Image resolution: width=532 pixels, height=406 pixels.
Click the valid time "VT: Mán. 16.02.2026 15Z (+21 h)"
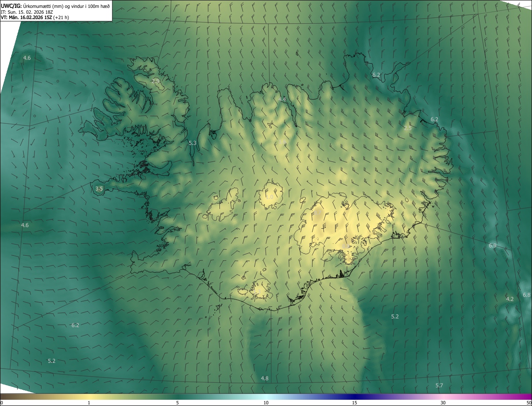[34, 17]
